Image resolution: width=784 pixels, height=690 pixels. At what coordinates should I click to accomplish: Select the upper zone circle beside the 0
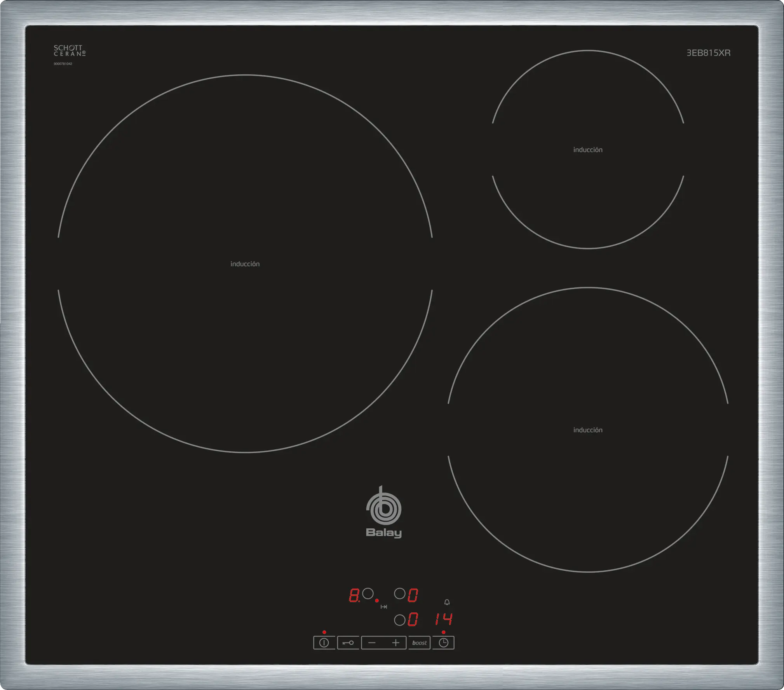click(400, 594)
